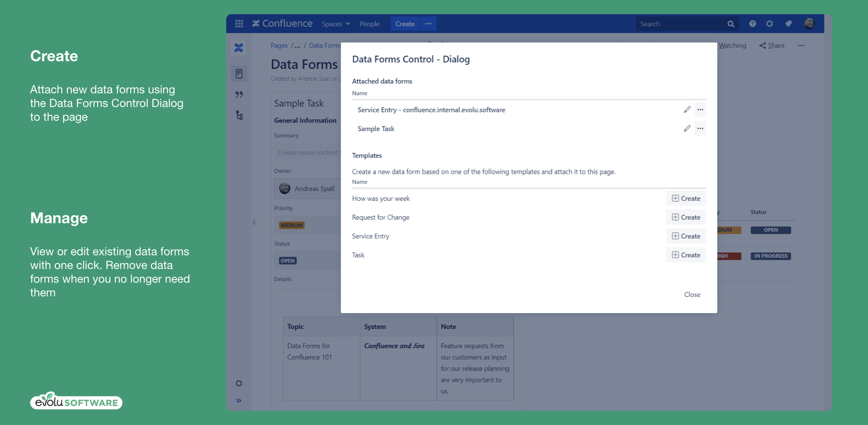Open the comments quote icon in sidebar
The width and height of the screenshot is (868, 425).
(239, 94)
